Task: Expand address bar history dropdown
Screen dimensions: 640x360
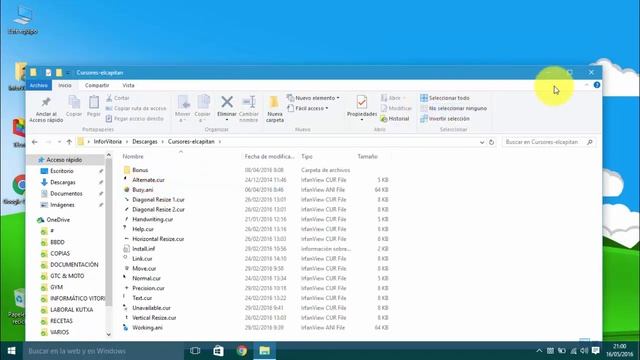Action: click(x=482, y=142)
